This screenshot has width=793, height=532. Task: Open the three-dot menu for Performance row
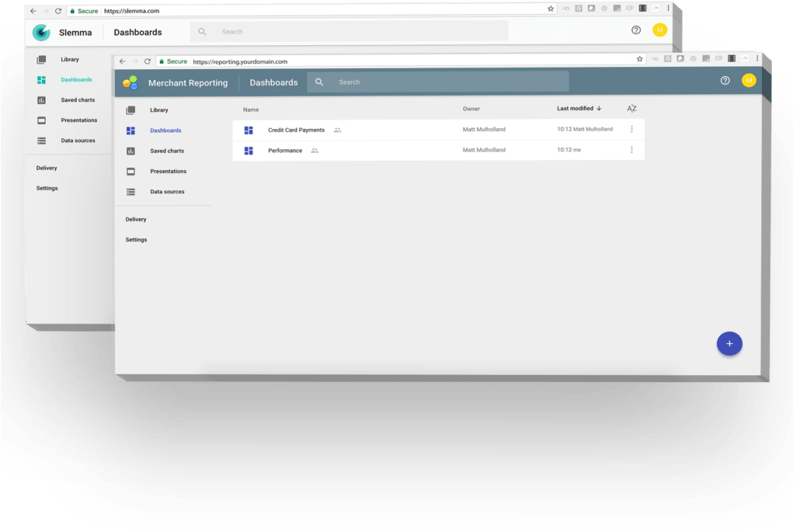631,150
